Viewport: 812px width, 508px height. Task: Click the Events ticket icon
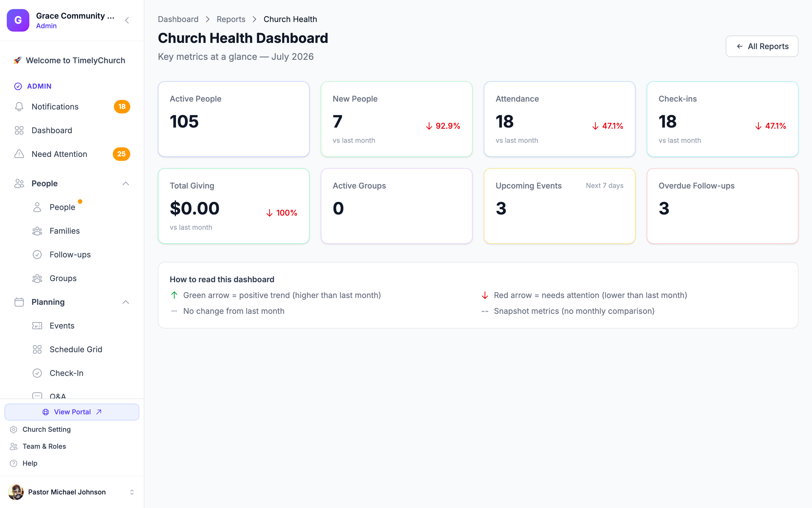coord(37,326)
